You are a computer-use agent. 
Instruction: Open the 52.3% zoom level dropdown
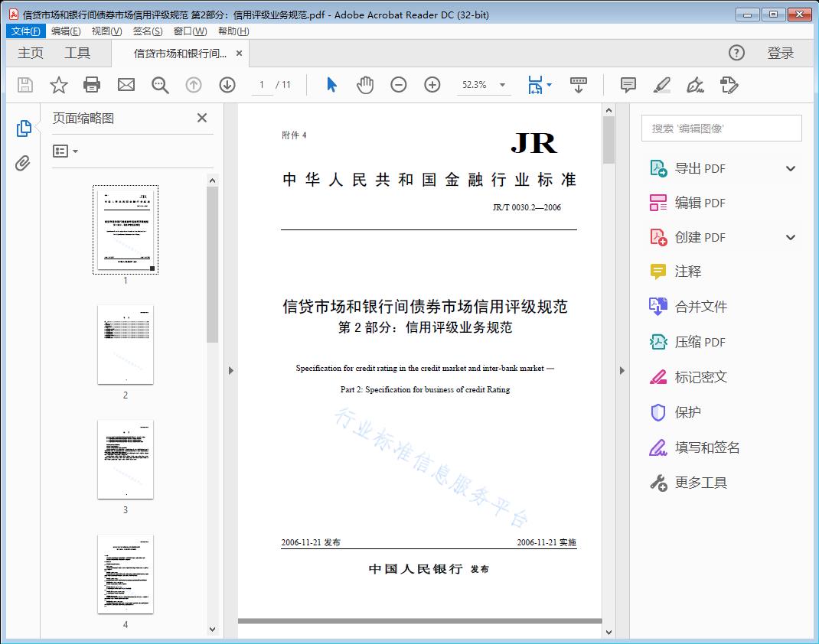[x=503, y=85]
